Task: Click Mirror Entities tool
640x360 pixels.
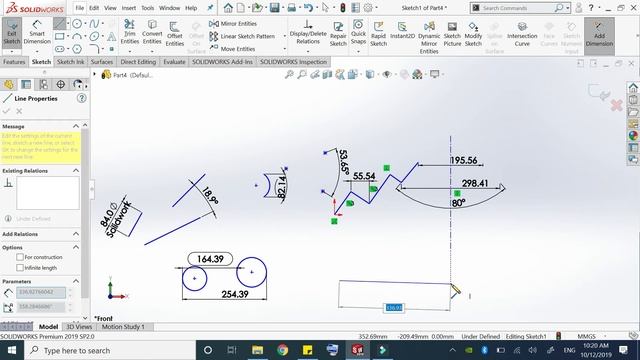Action: [233, 24]
